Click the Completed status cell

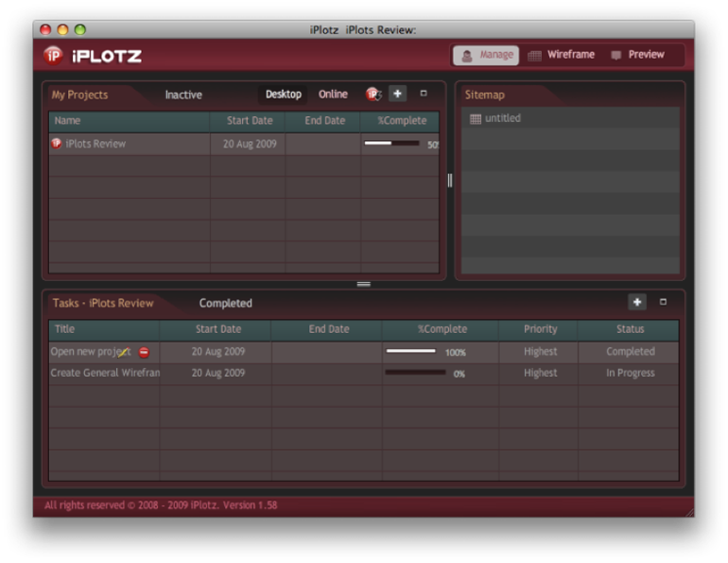(630, 352)
